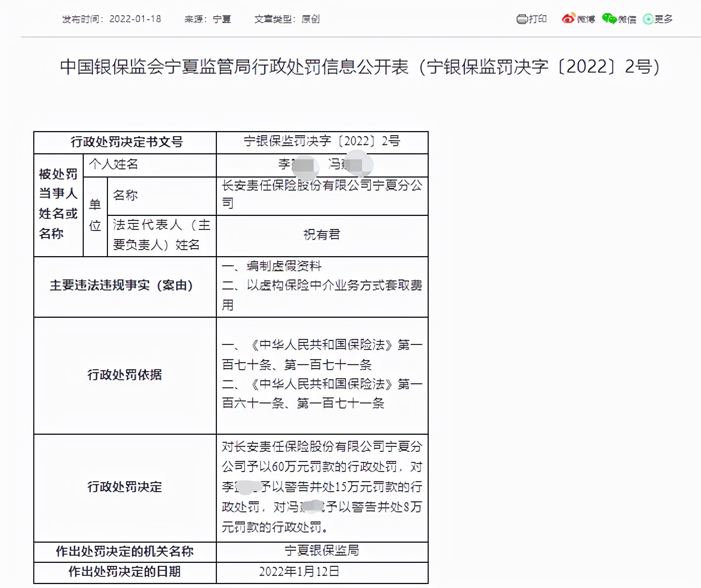Select the publish date 2022-01-18

click(x=135, y=19)
